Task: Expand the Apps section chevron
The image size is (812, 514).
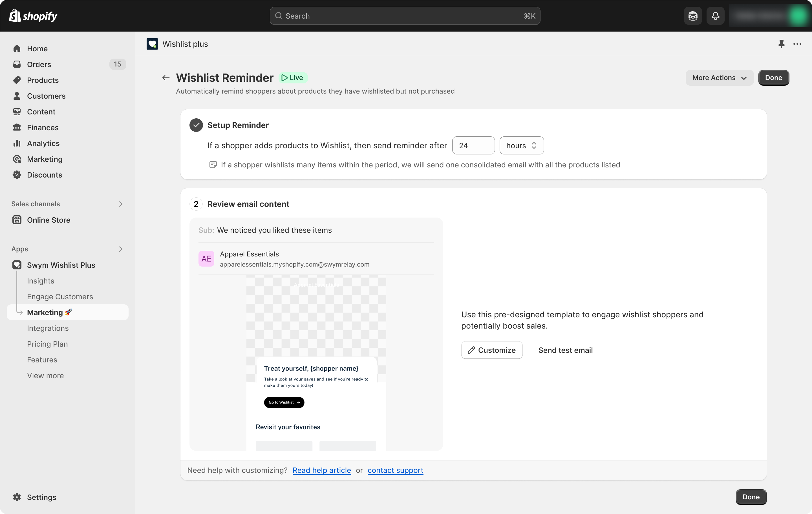Action: (x=120, y=249)
